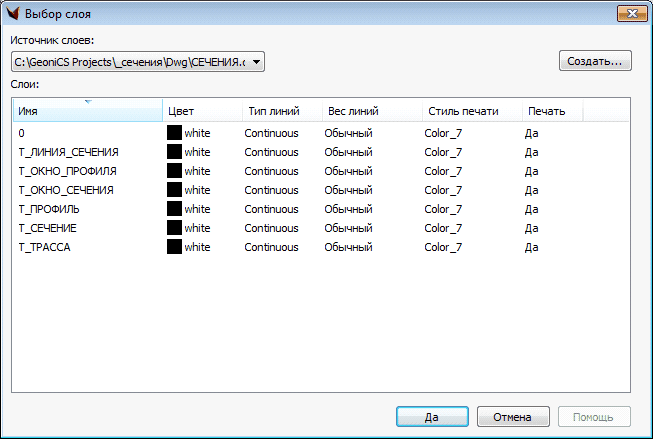Select layer 0 in the list

(22, 133)
